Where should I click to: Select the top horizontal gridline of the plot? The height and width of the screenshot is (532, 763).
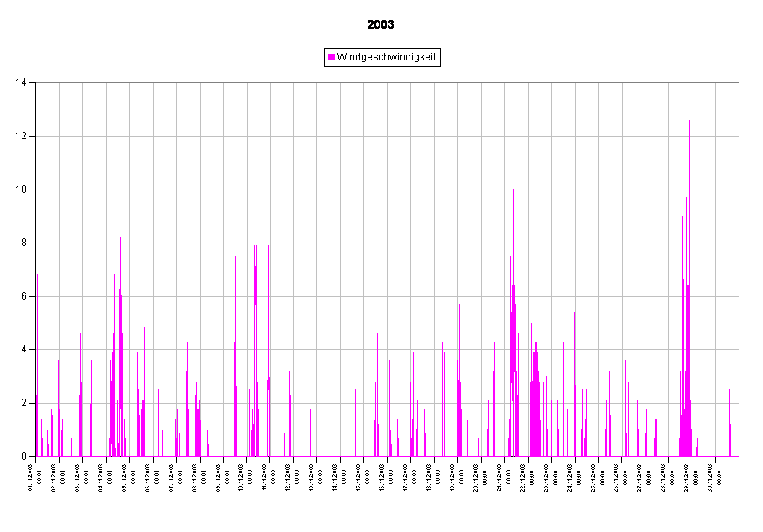click(x=386, y=82)
